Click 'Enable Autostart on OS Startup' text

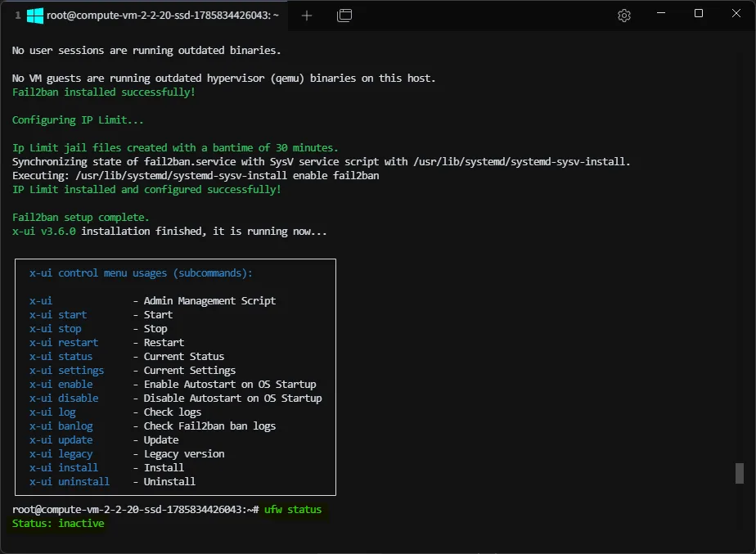click(230, 385)
